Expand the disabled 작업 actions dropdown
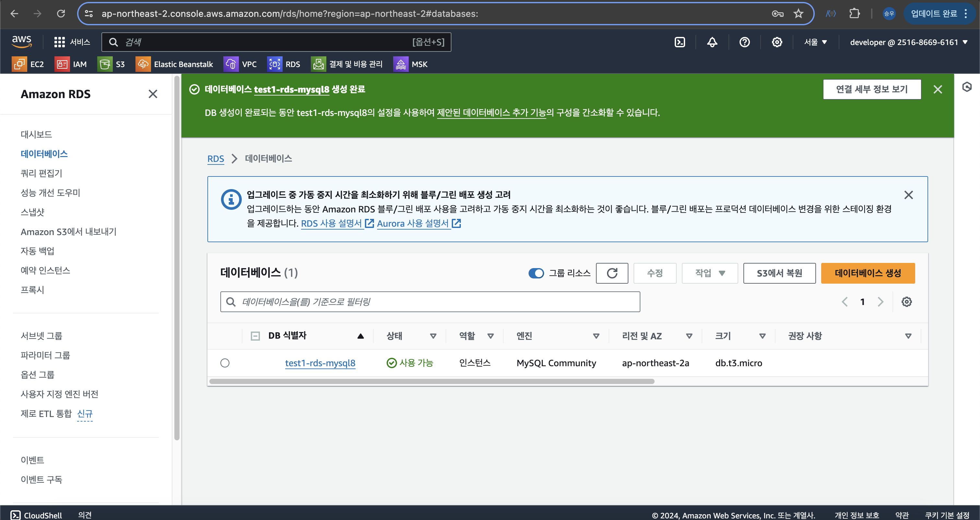This screenshot has width=980, height=520. point(709,273)
